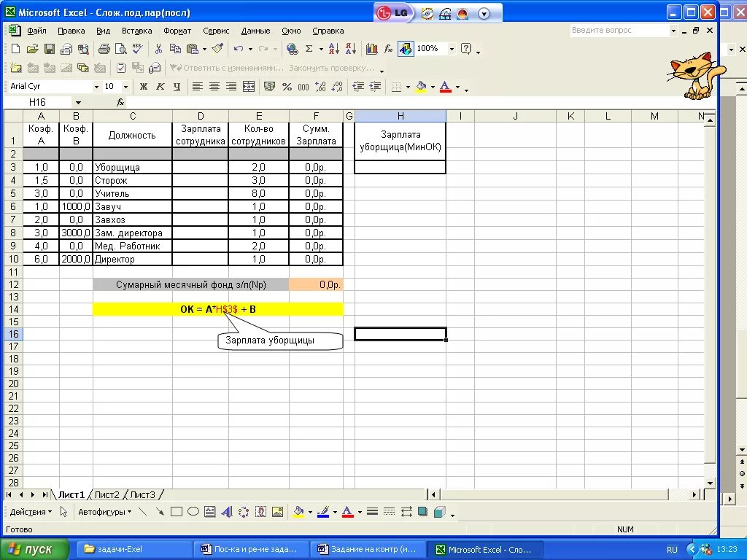Toggle the Select Objects pointer tool
The width and height of the screenshot is (747, 560).
pos(64,512)
